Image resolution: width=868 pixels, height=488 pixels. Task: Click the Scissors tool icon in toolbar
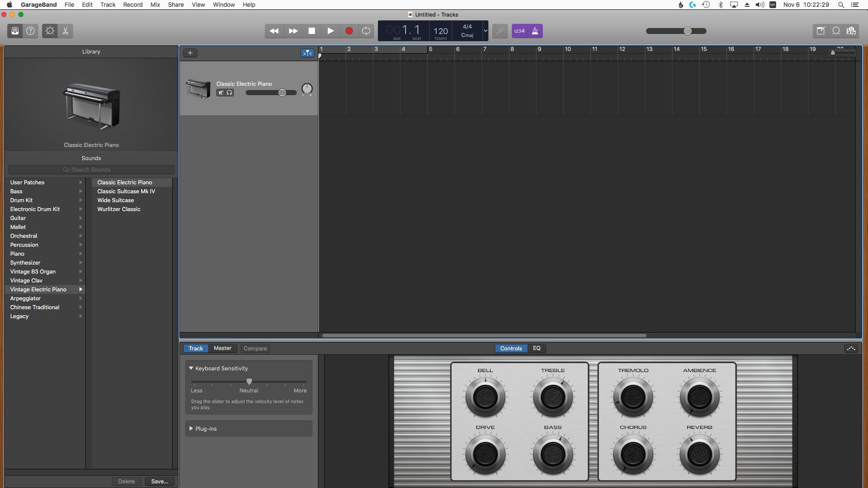point(65,31)
